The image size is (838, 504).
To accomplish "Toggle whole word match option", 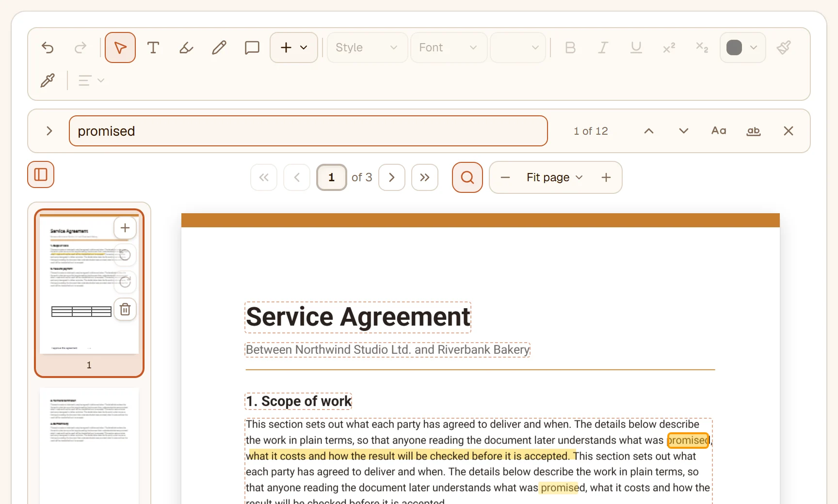I will pos(754,131).
